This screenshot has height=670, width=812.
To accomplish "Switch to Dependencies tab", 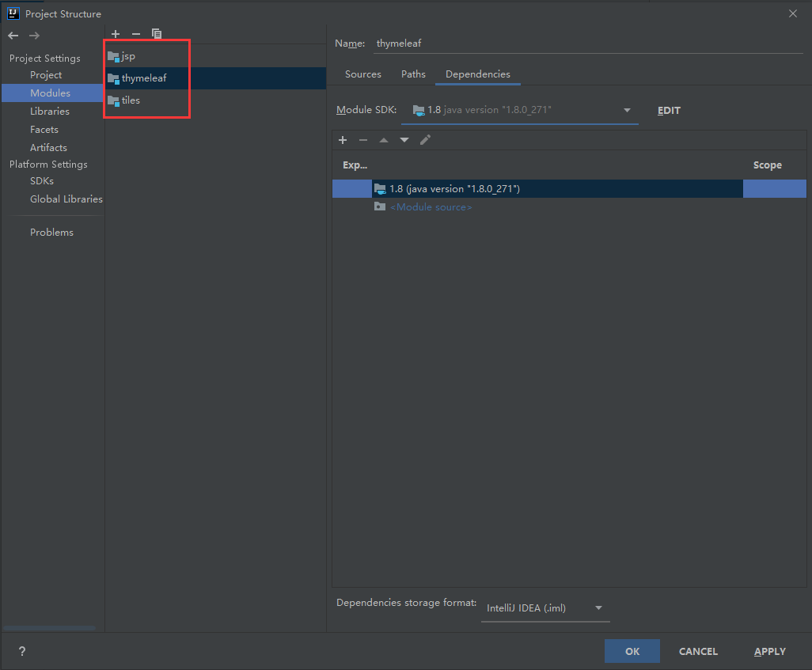I will (x=478, y=74).
